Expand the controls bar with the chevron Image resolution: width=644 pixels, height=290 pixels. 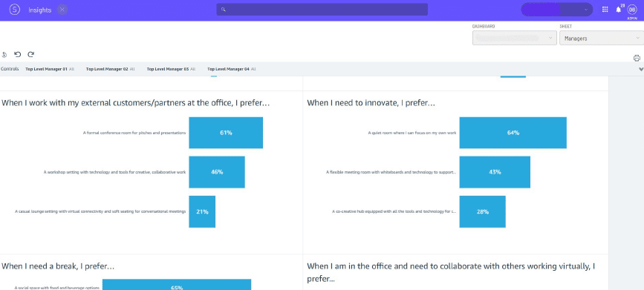641,69
